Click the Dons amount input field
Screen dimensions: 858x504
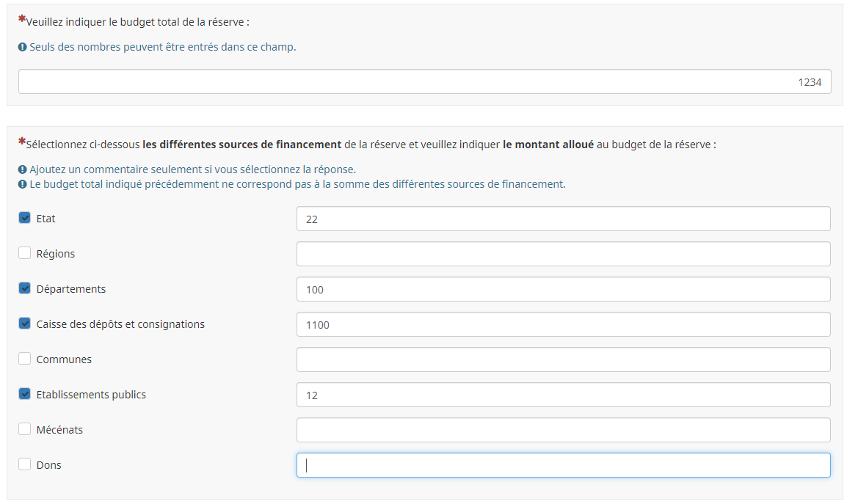tap(563, 465)
